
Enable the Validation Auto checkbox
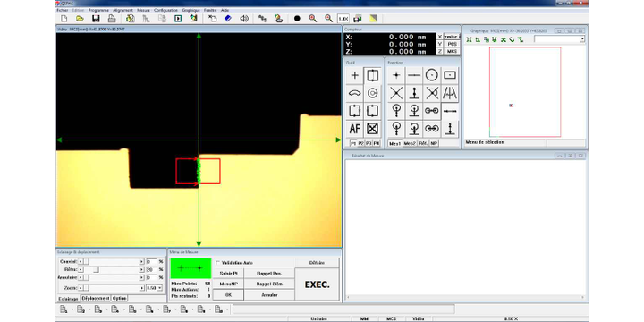click(217, 262)
